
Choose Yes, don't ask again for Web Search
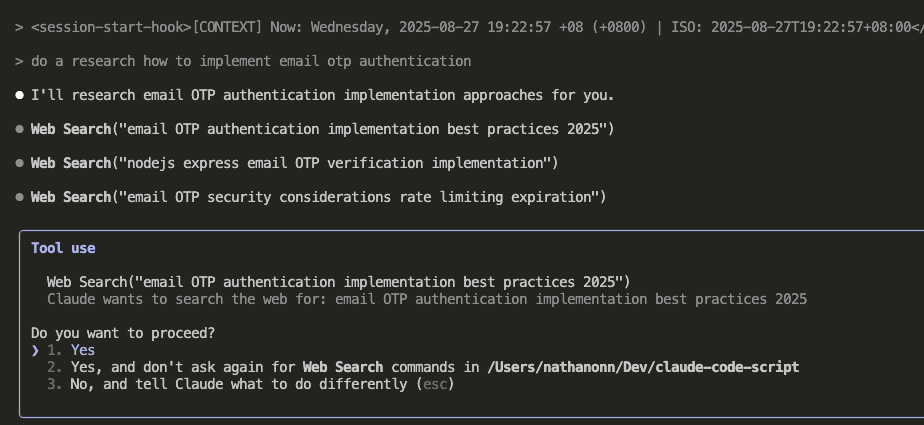pyautogui.click(x=423, y=367)
